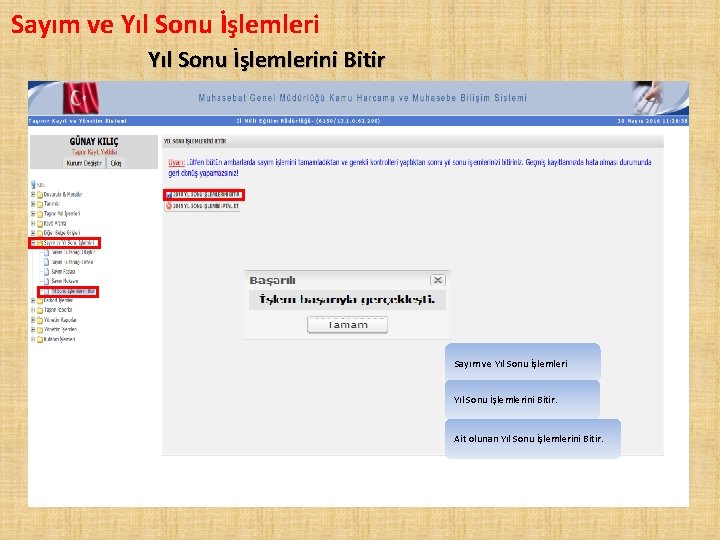Select the Tanımlar tree label
The image size is (720, 540).
(51, 204)
